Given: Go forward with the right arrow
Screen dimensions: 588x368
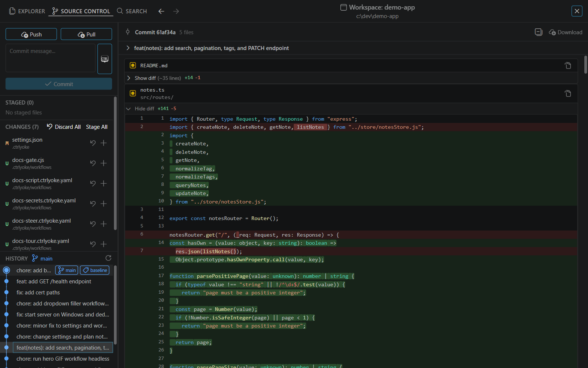Looking at the screenshot, I should click(176, 11).
